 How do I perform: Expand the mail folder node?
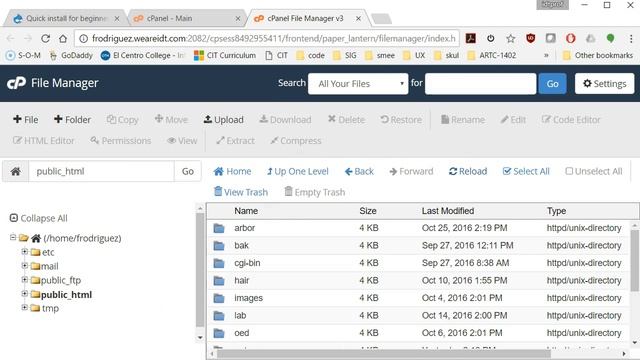pos(24,265)
